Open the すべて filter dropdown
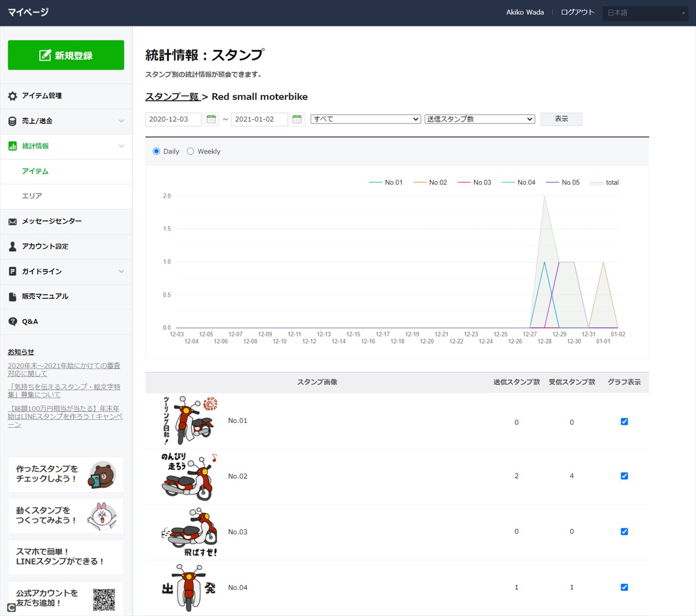This screenshot has height=616, width=696. point(366,119)
